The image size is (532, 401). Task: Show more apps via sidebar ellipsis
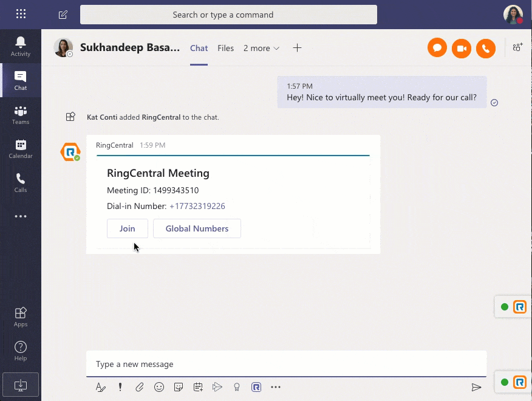tap(21, 216)
